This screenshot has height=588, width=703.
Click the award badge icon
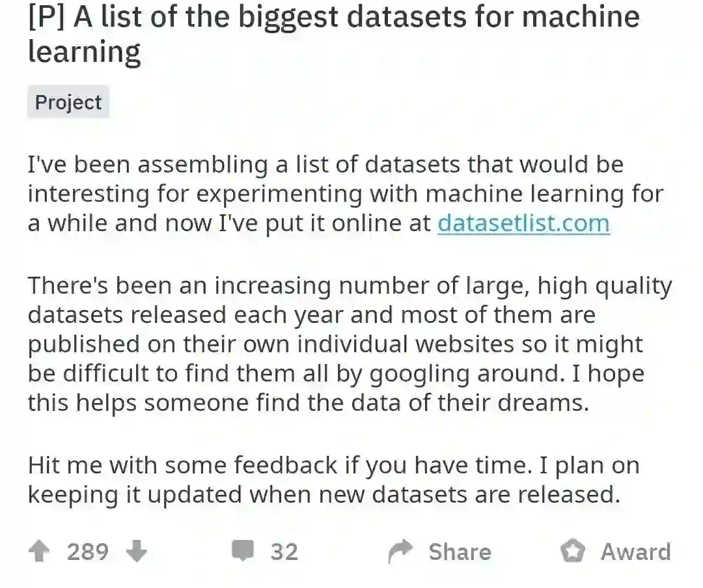click(572, 552)
